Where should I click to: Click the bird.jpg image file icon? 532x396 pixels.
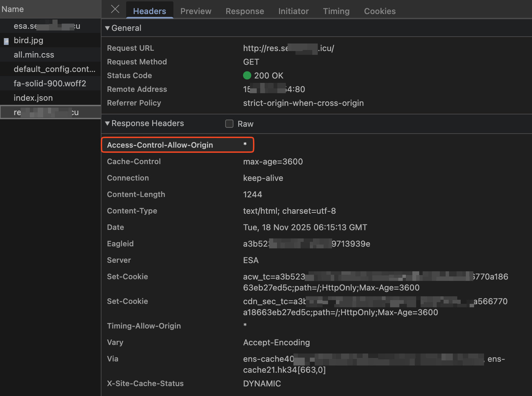click(x=6, y=41)
